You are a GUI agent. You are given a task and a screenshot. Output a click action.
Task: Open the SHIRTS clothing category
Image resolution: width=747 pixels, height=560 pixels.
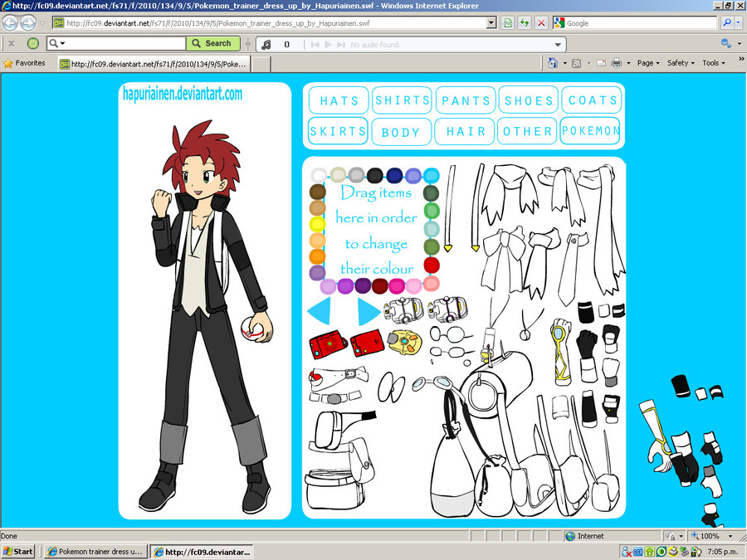click(402, 100)
